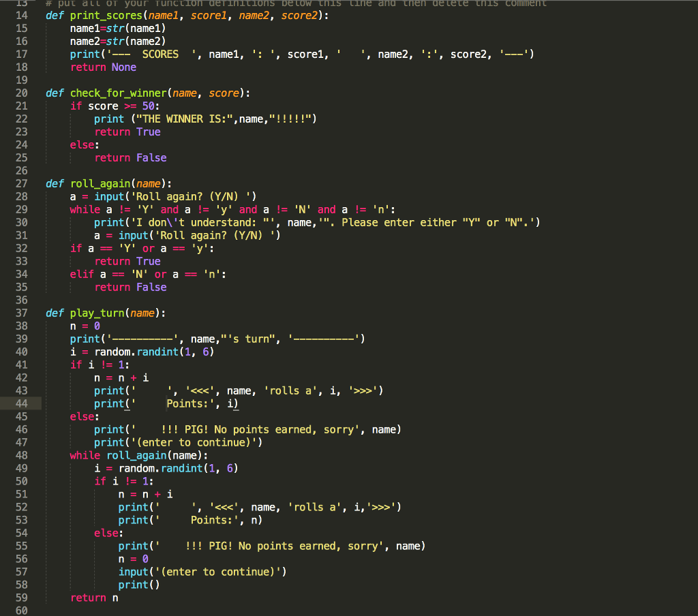Click line number 14 in the gutter

tap(21, 16)
